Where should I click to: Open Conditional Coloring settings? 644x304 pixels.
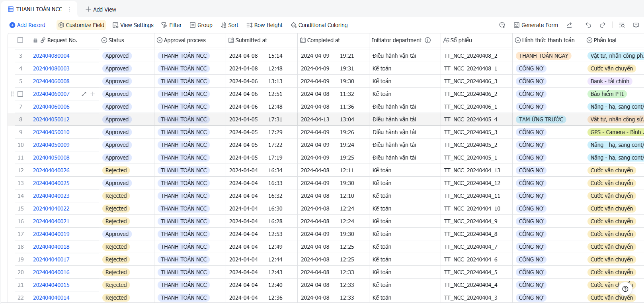[x=319, y=25]
